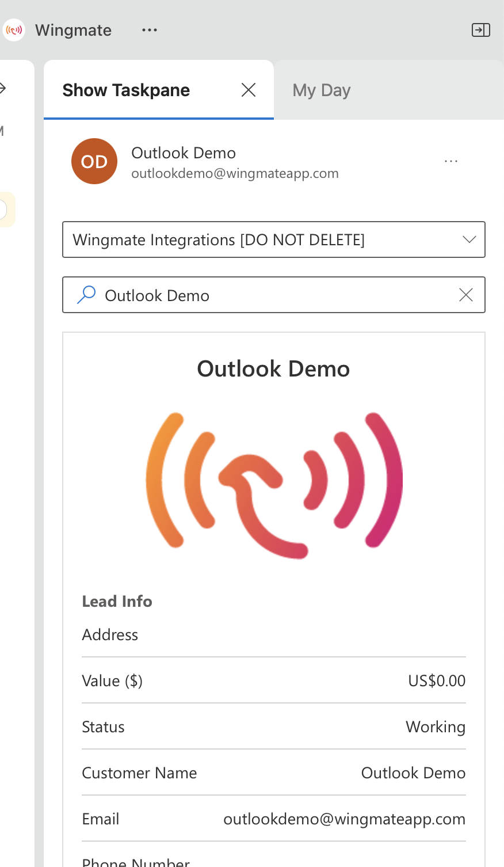This screenshot has height=867, width=504.
Task: Click the US$0.00 value
Action: click(437, 680)
